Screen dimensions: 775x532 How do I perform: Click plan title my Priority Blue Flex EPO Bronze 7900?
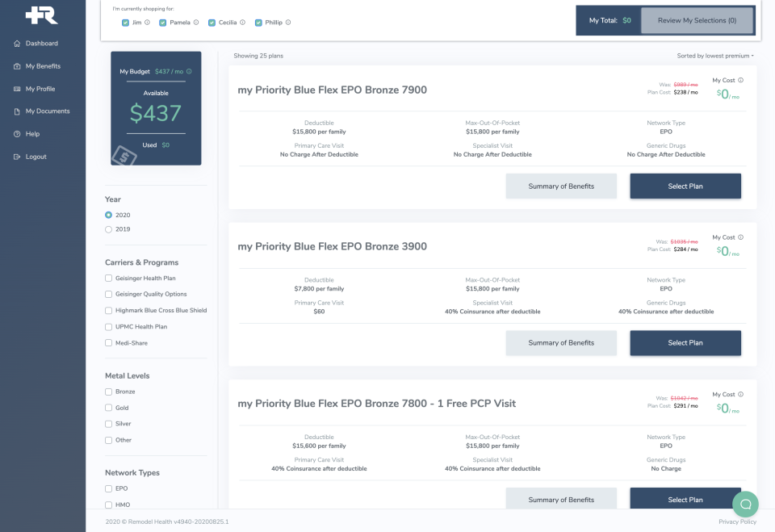click(332, 90)
